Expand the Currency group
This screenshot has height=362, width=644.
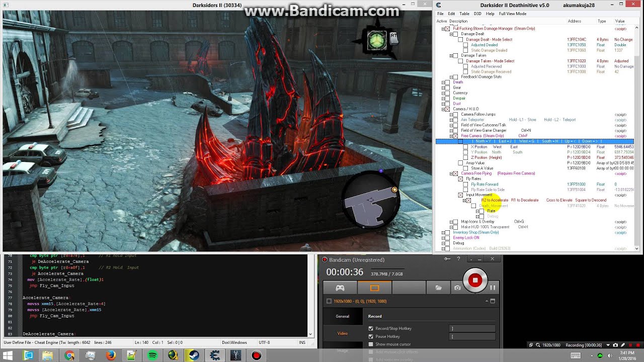click(x=443, y=93)
